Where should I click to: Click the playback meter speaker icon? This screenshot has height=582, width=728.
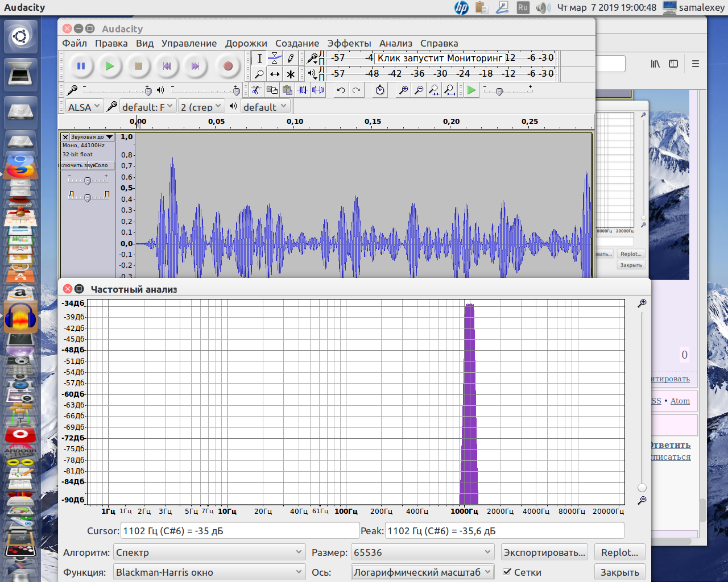(312, 73)
